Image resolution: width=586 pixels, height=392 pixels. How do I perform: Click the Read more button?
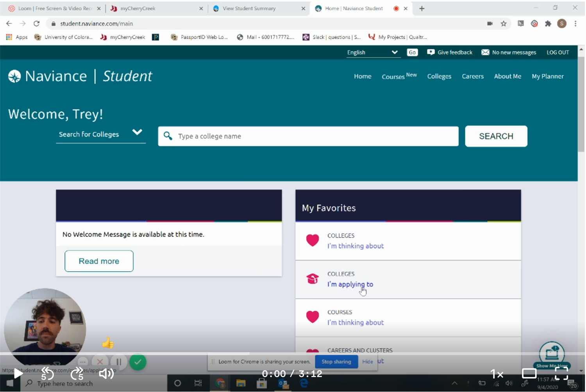coord(99,261)
